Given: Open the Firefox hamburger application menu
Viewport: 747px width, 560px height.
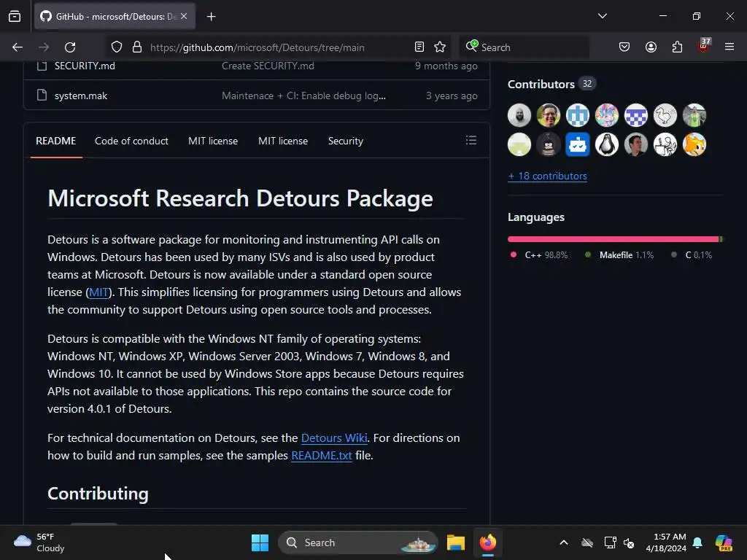Looking at the screenshot, I should 729,47.
